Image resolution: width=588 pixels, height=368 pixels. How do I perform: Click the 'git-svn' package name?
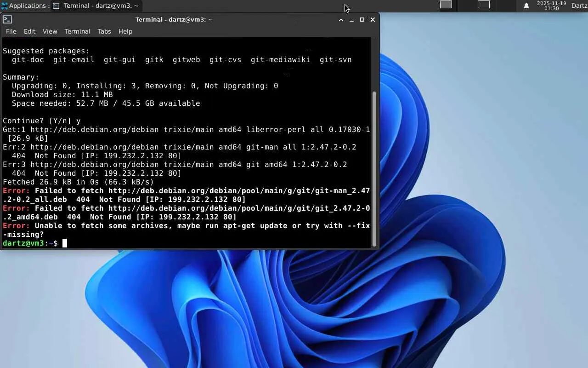coord(336,60)
